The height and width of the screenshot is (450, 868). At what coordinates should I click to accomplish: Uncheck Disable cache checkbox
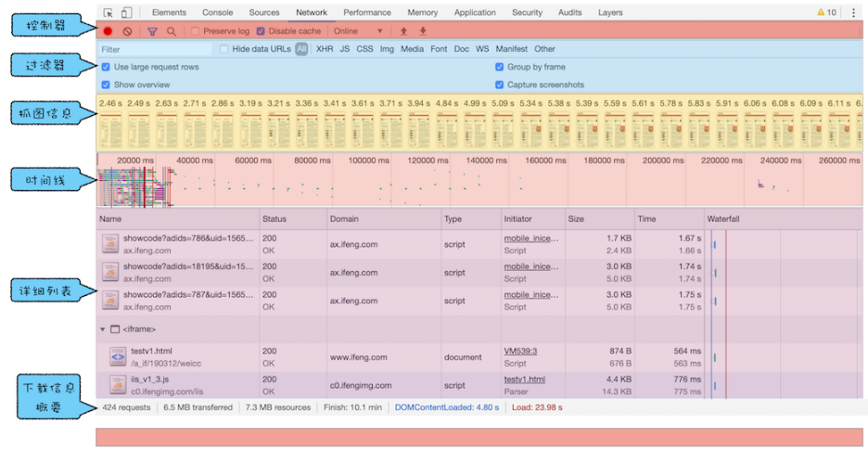pos(261,32)
